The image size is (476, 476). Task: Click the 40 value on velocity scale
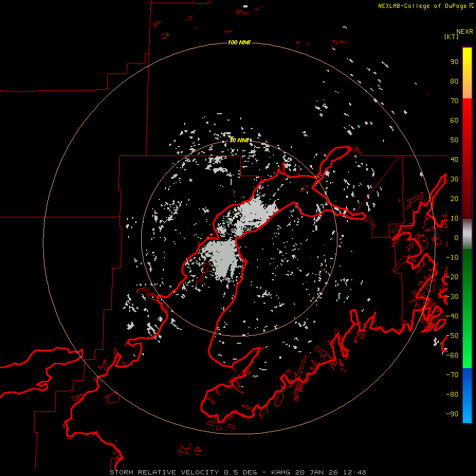coord(454,159)
